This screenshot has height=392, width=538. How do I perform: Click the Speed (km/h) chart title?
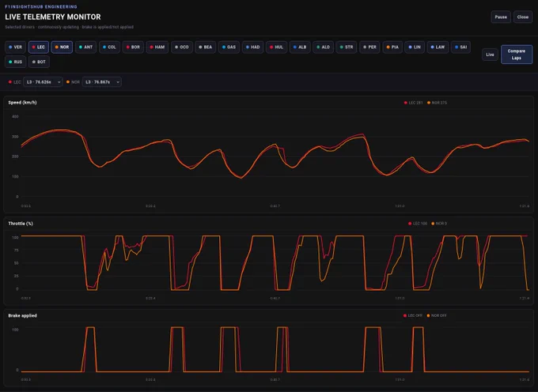pos(22,103)
